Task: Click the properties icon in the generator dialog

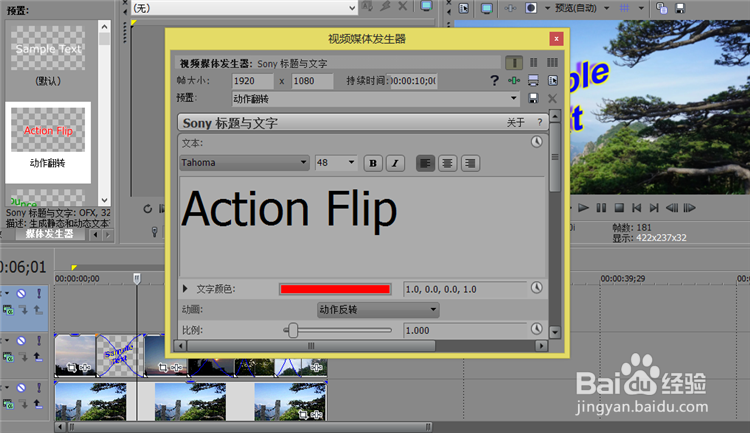Action: click(552, 80)
